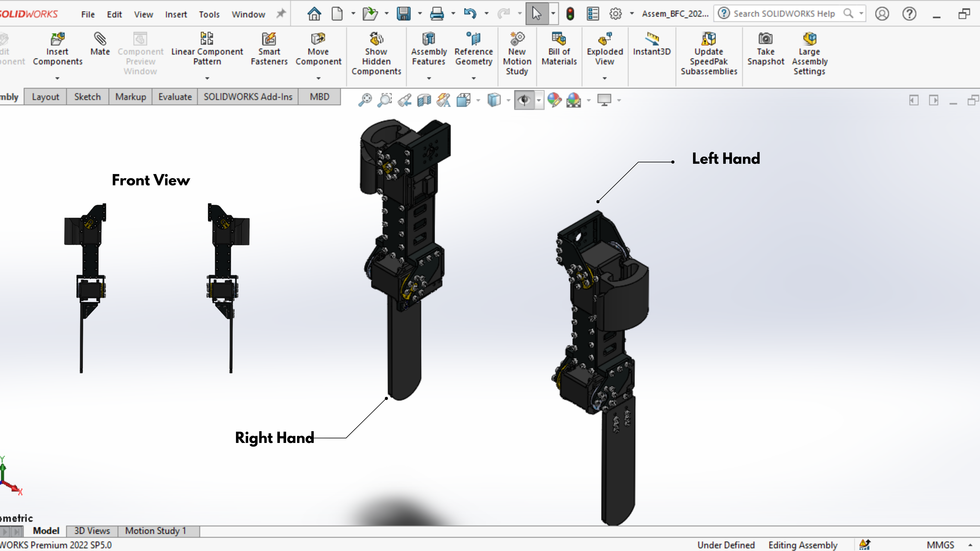Open the Insert menu
Screen dimensions: 980x551
[x=176, y=15]
